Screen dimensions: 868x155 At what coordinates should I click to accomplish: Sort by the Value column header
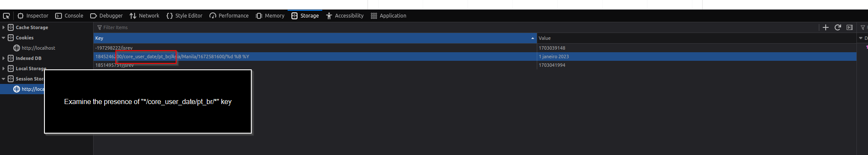point(697,38)
